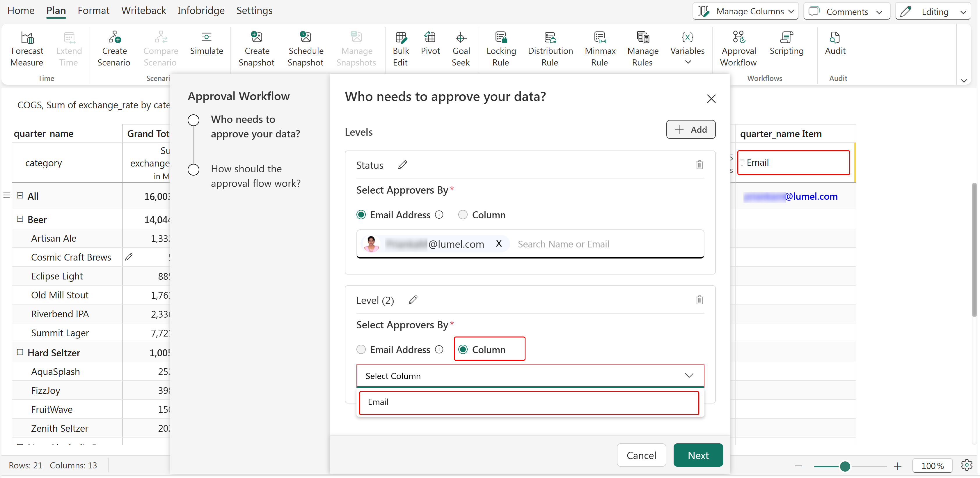Open the Infobridge tab
980x478 pixels.
click(201, 11)
